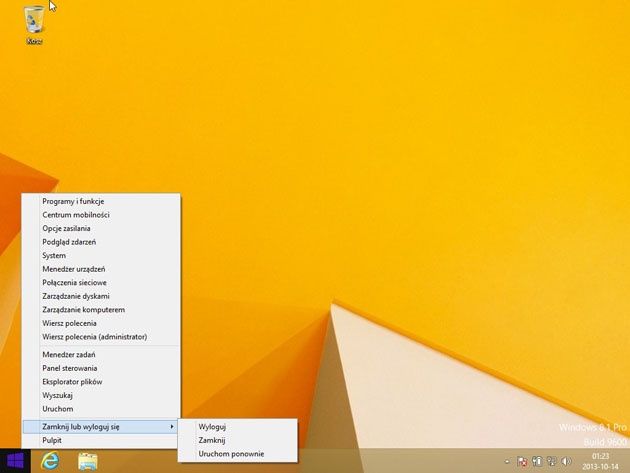
Task: Open Zarządzanie komputerem
Action: click(102, 310)
